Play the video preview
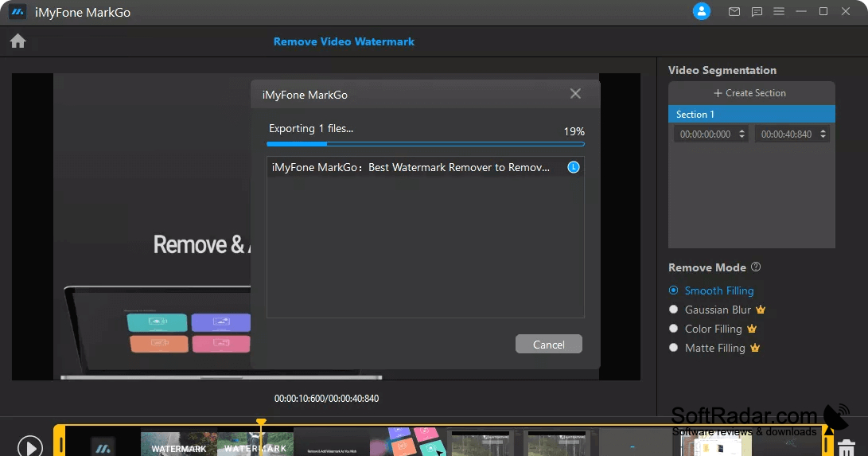This screenshot has height=456, width=868. [x=30, y=446]
